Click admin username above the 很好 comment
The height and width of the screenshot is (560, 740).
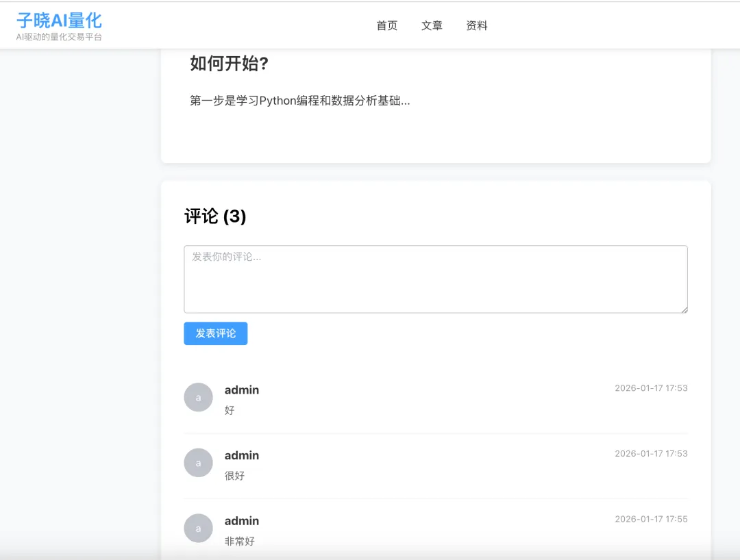(x=242, y=455)
